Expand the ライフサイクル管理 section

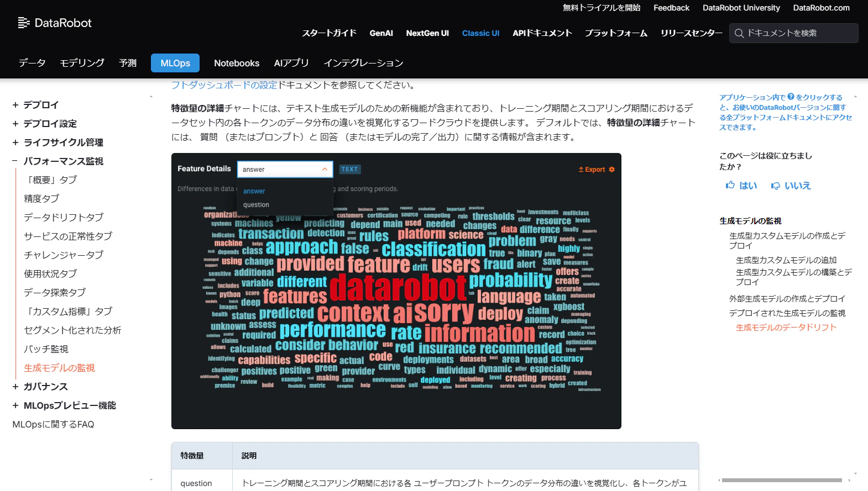pos(15,142)
